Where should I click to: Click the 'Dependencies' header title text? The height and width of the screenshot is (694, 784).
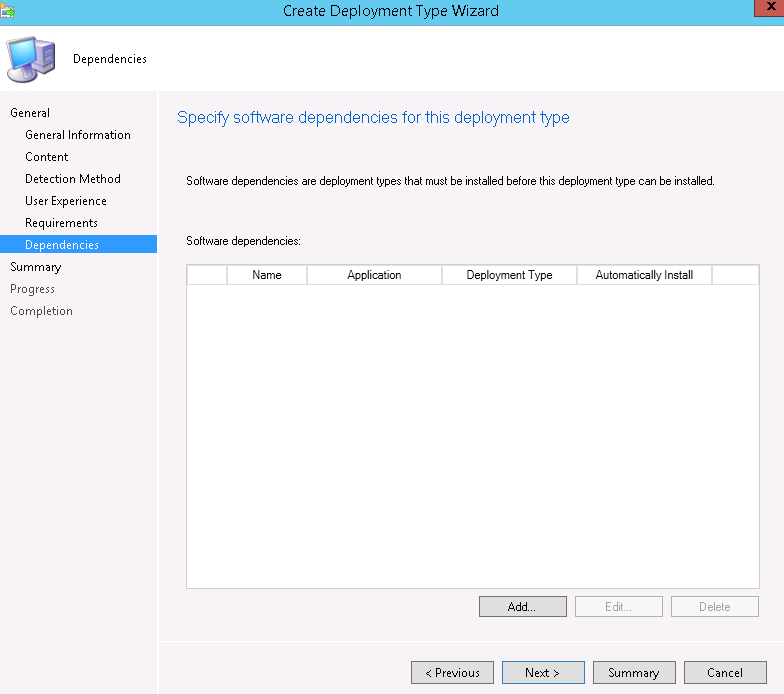tap(110, 59)
